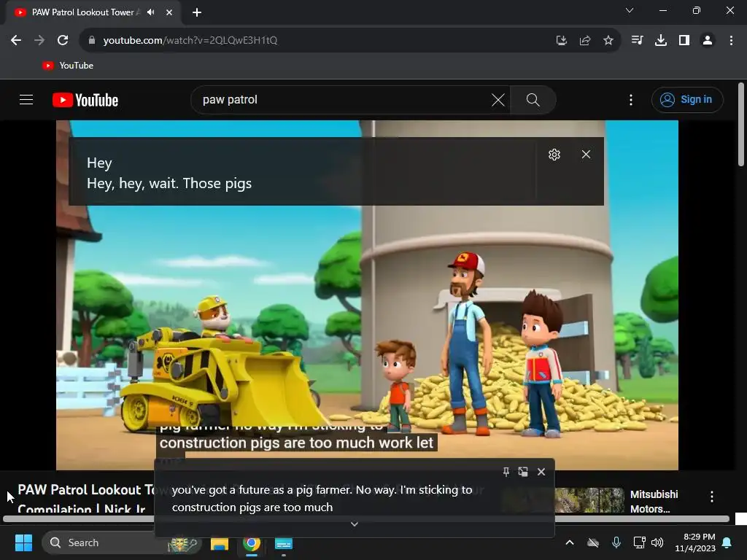Open network settings tray icon
Screen dimensions: 747x560
coord(639,542)
